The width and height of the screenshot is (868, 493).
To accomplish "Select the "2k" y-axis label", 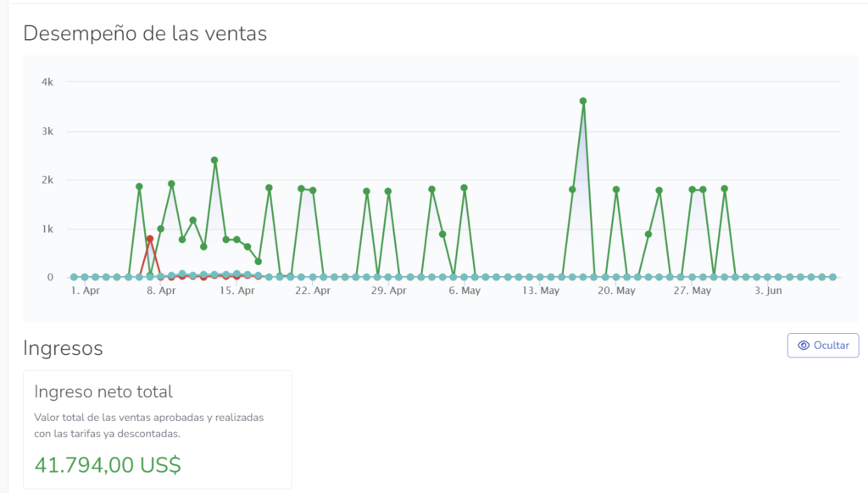I will coord(47,180).
